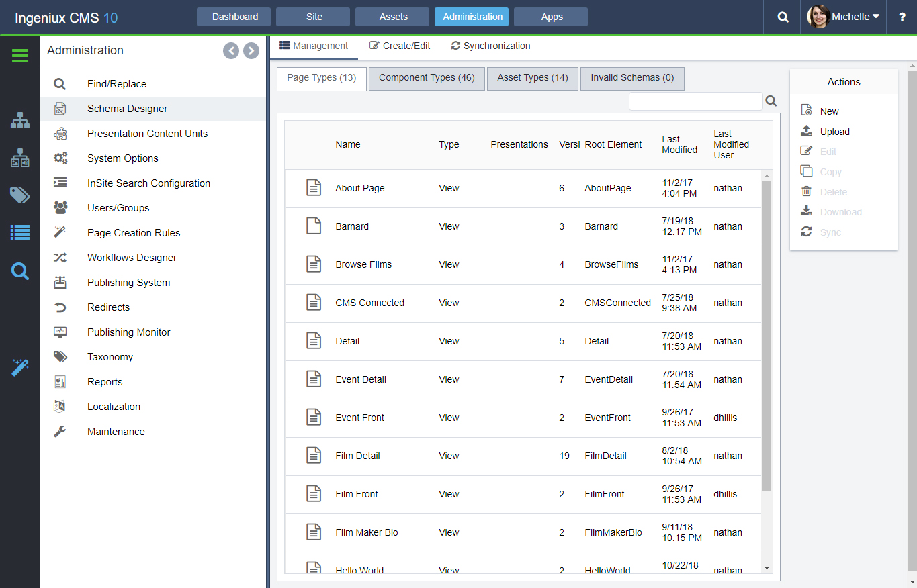
Task: Click the site structure icon in the green sidebar
Action: pyautogui.click(x=19, y=121)
